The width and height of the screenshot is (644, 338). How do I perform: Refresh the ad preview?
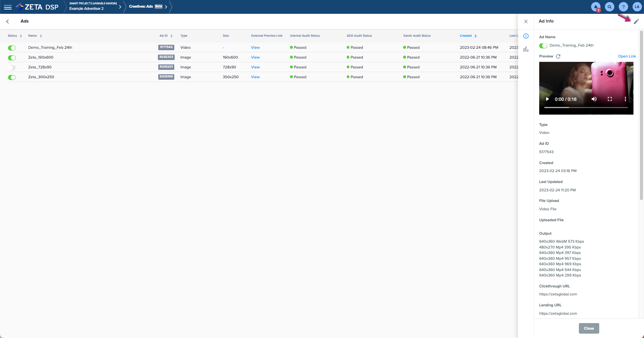coord(558,56)
